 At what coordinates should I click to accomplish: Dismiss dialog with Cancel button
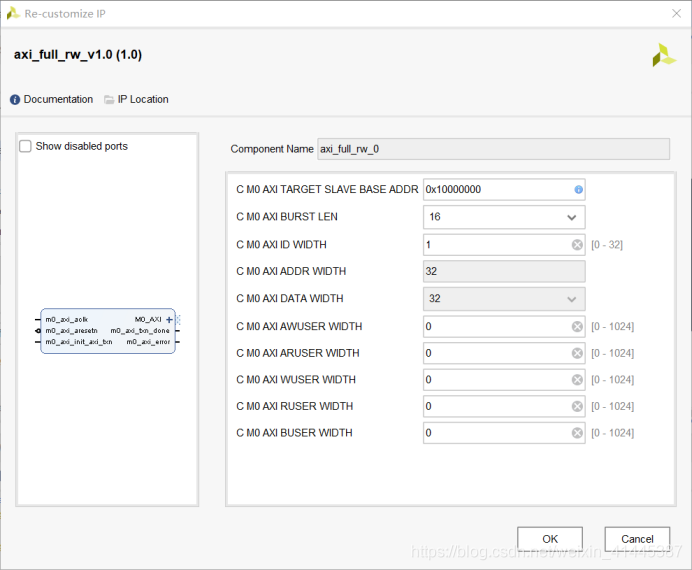[637, 539]
